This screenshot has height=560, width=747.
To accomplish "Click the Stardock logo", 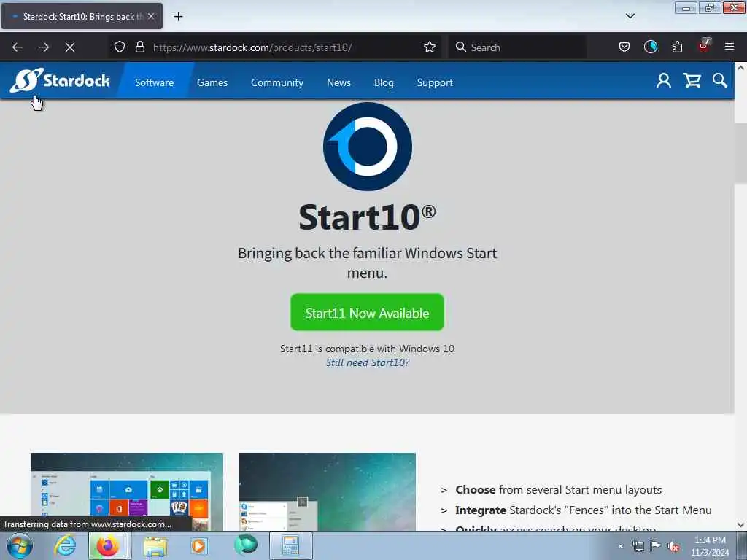I will pyautogui.click(x=60, y=80).
